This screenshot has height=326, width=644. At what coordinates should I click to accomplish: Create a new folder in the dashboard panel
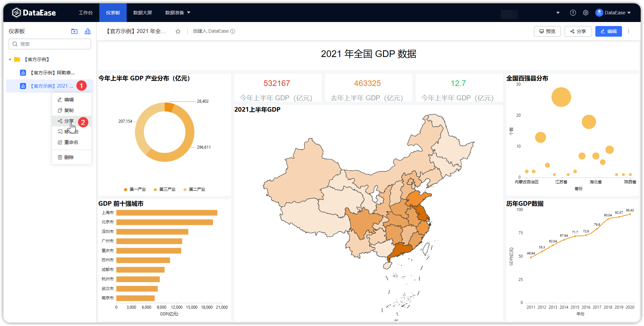[74, 31]
